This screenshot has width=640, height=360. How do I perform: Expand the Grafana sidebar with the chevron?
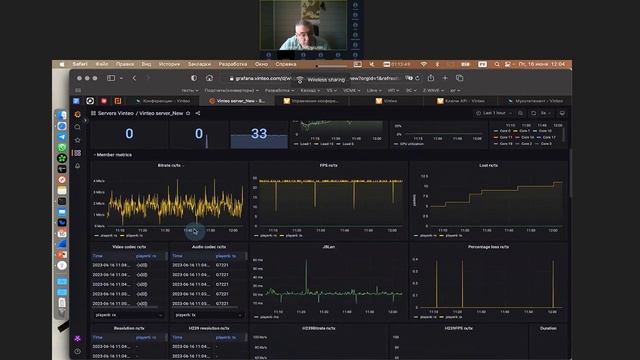point(85,120)
